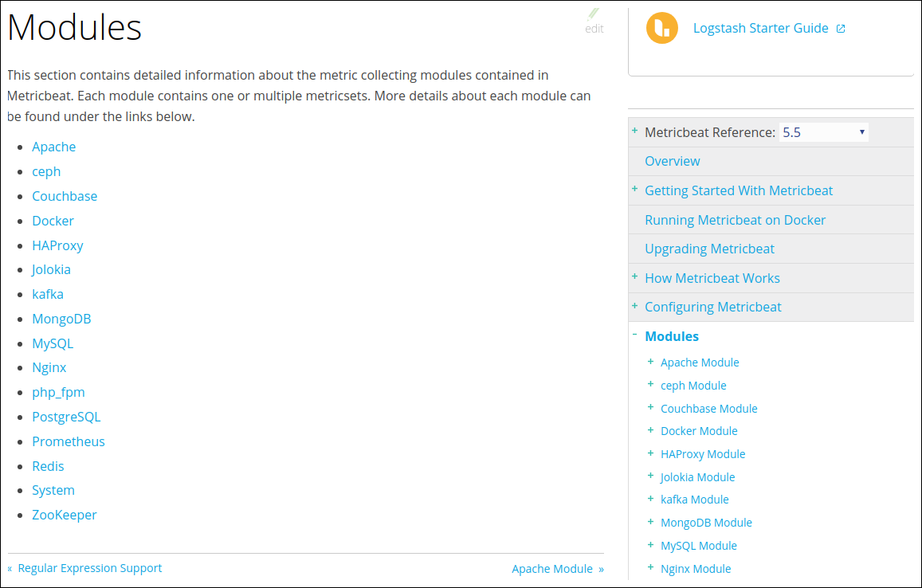Open the Docker link in modules list

pyautogui.click(x=53, y=221)
